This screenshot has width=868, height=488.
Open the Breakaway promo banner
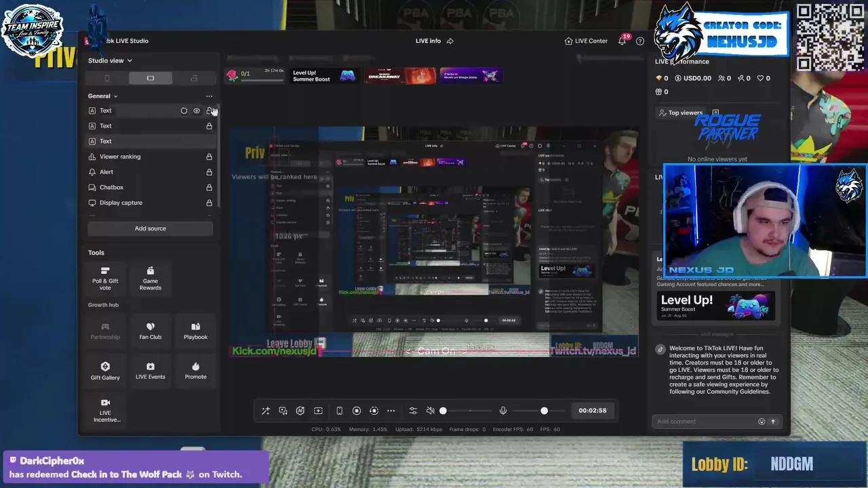400,75
